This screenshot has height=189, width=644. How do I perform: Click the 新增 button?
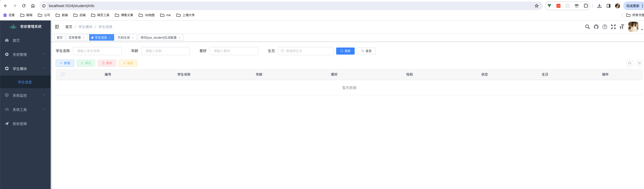point(65,63)
